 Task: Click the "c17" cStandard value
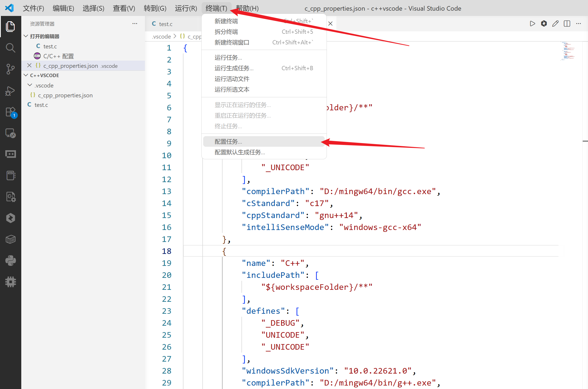pos(317,203)
